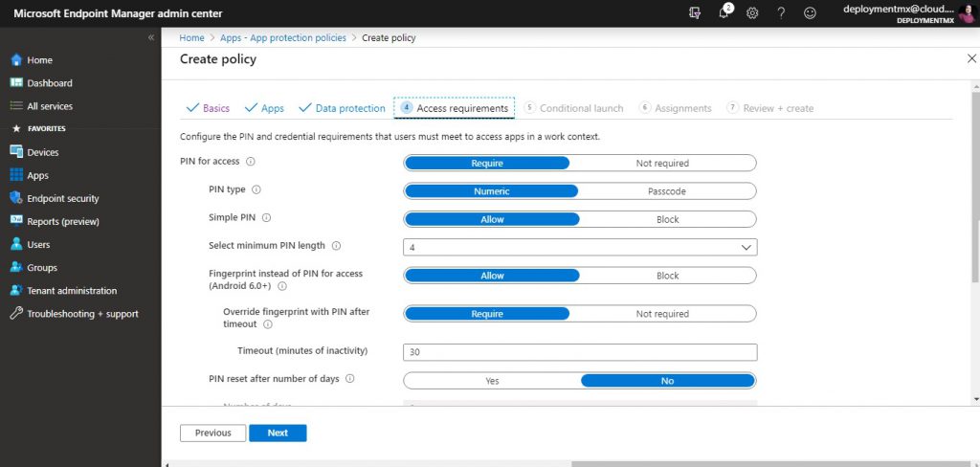
Task: Open the feedback smiley icon
Action: [x=810, y=12]
